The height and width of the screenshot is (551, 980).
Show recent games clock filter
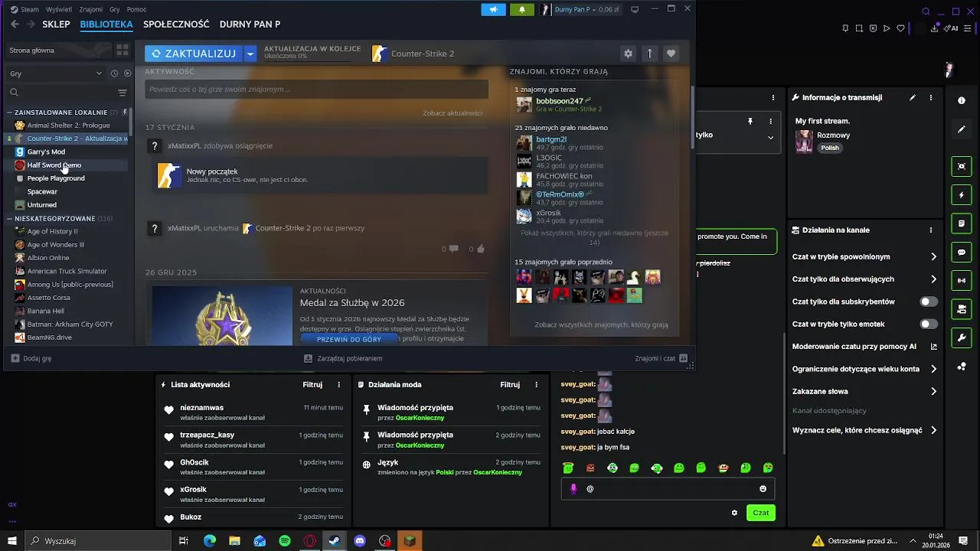pos(114,73)
